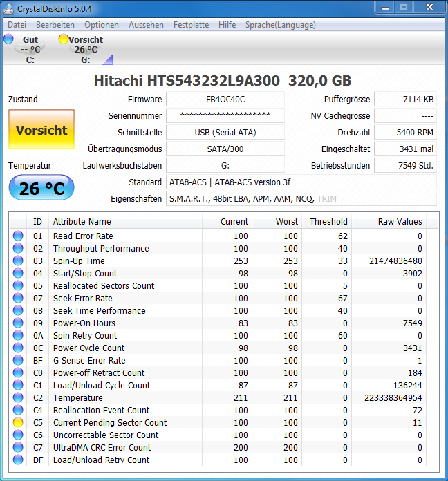This screenshot has width=448, height=481.
Task: Click the Übertragungsmodus field SATA/300
Action: [225, 149]
